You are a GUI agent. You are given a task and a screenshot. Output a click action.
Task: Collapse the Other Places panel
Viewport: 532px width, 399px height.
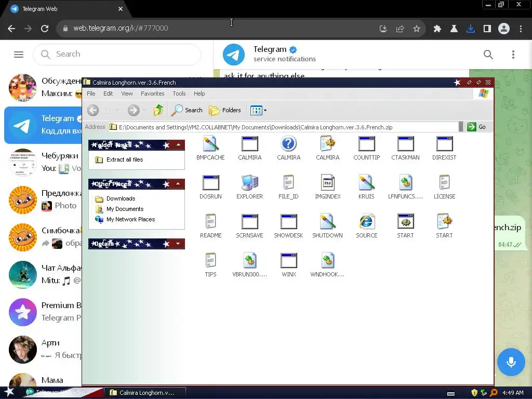(x=178, y=184)
